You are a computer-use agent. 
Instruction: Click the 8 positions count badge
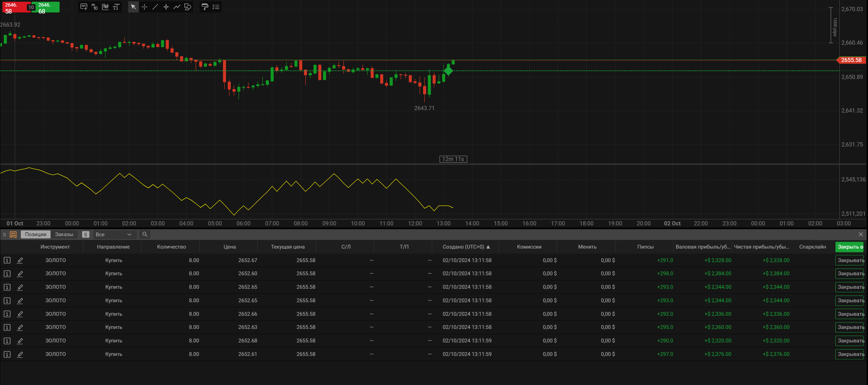tap(86, 234)
